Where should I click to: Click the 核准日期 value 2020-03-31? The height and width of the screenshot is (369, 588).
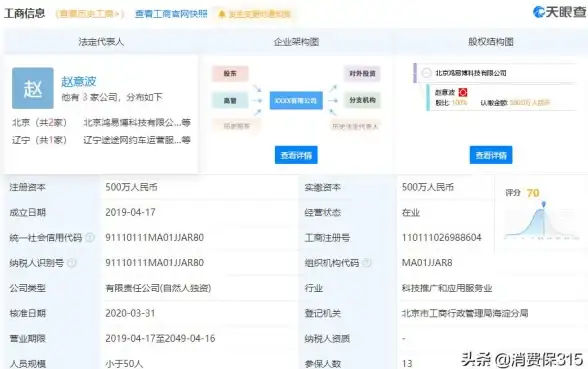click(130, 313)
